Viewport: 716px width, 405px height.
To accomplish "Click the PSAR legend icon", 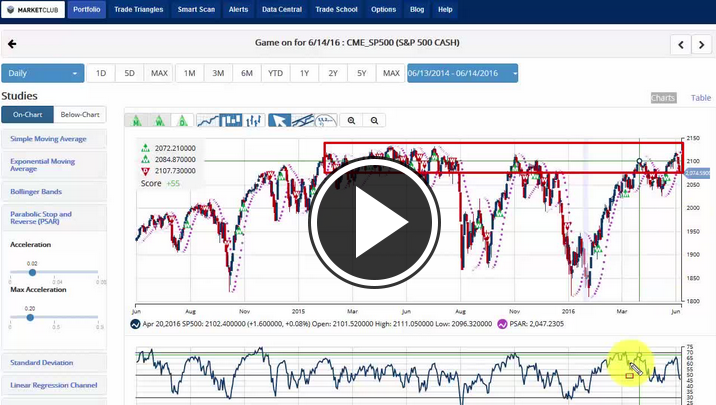I will tap(502, 324).
